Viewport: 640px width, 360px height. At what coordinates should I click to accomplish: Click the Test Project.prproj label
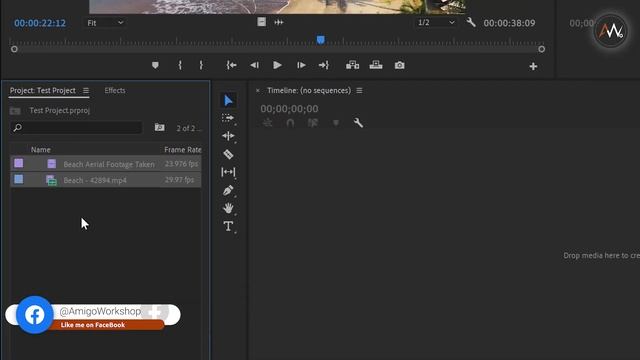60,111
